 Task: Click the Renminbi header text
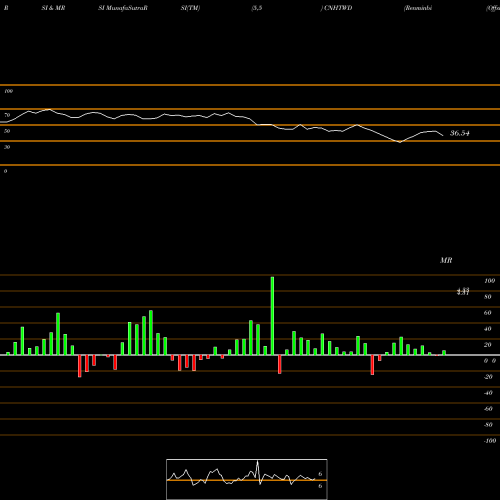click(418, 8)
